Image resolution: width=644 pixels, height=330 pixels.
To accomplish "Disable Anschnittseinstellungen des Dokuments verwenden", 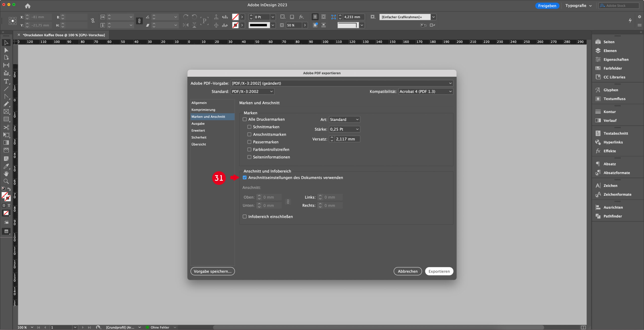I will click(245, 177).
